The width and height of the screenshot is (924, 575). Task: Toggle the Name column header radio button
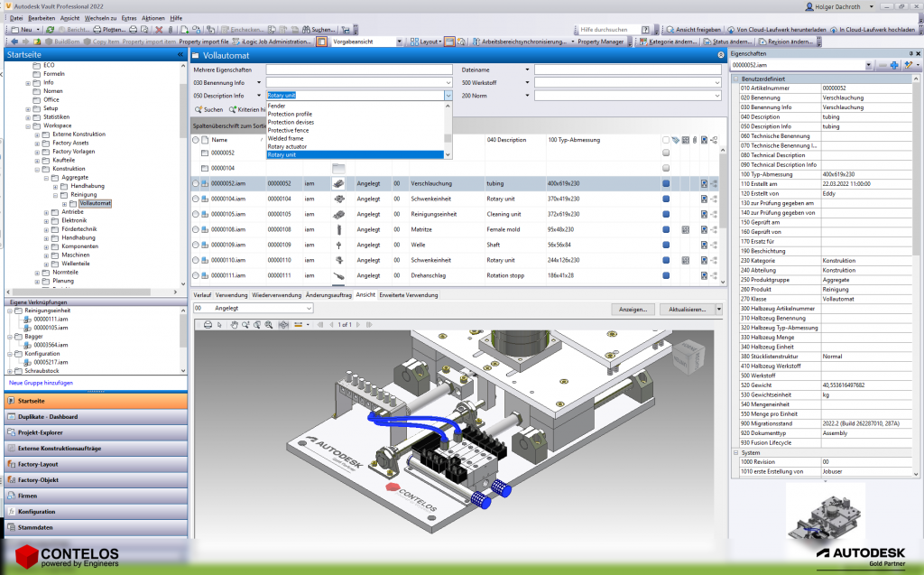point(196,140)
